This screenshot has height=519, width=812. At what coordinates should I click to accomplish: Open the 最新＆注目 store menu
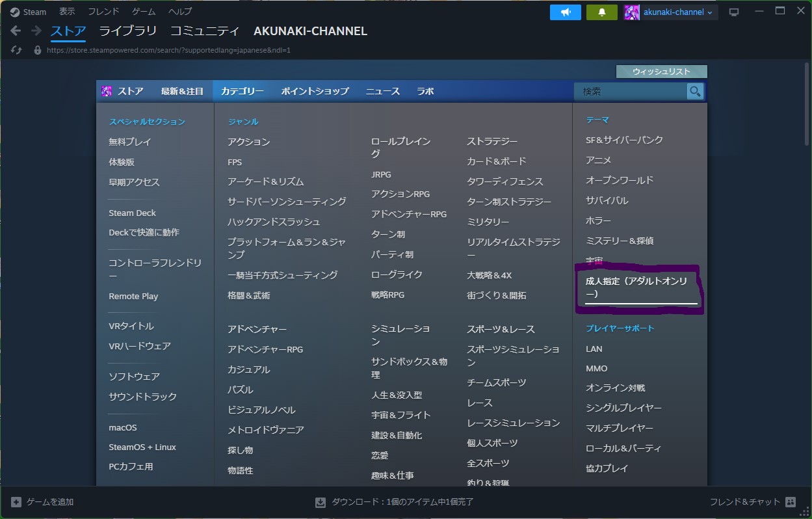click(x=182, y=91)
